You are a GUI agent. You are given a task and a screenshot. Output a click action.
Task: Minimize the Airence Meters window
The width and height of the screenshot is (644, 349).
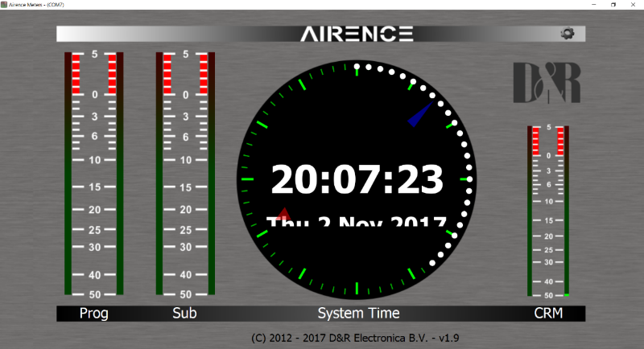pyautogui.click(x=593, y=5)
